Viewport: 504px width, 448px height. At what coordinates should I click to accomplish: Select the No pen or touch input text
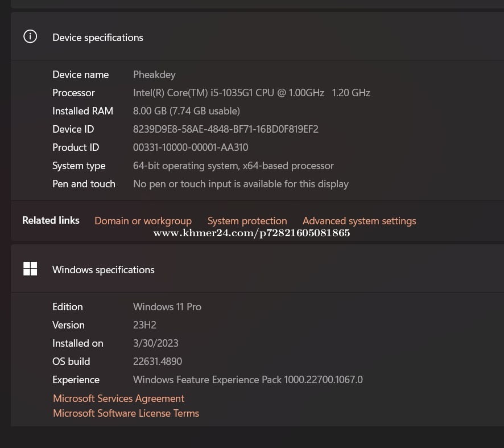click(x=241, y=184)
